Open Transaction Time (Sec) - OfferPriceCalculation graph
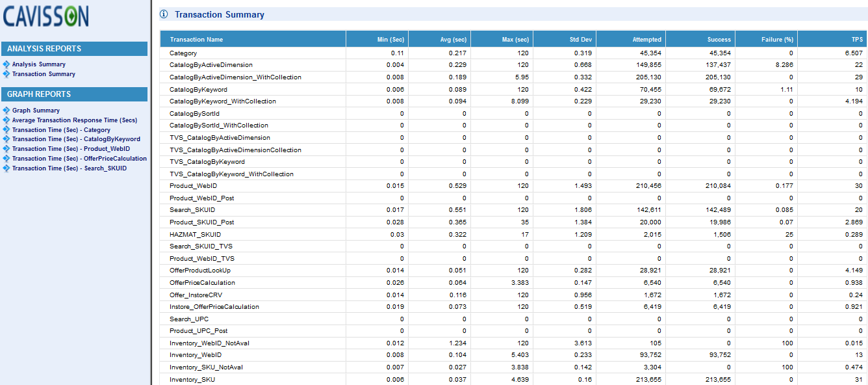The height and width of the screenshot is (385, 868). (x=79, y=159)
